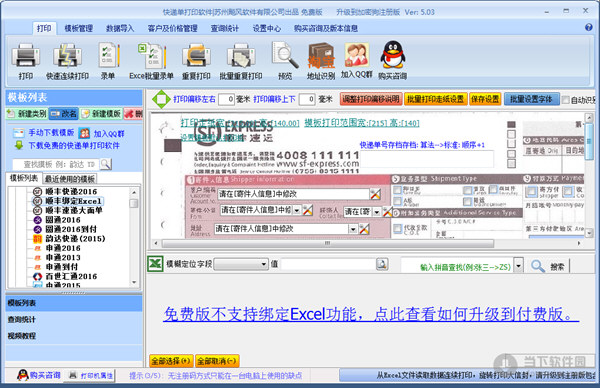Open the 模板管理 tab
Screen dimensions: 600x388
tap(79, 28)
